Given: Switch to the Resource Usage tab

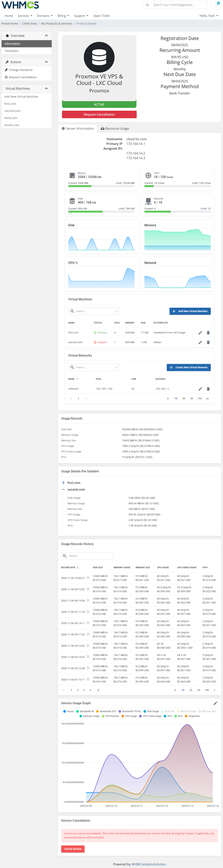Looking at the screenshot, I should [x=115, y=129].
